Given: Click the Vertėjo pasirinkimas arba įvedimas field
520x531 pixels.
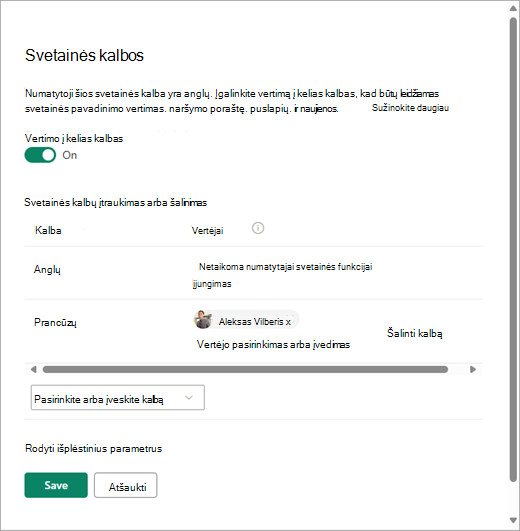Looking at the screenshot, I should pyautogui.click(x=273, y=345).
